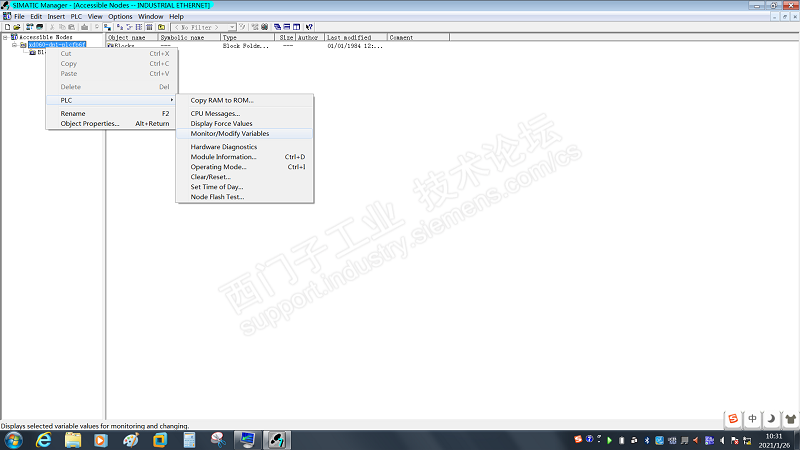Click the Paste clipboard icon in toolbar

point(71,27)
